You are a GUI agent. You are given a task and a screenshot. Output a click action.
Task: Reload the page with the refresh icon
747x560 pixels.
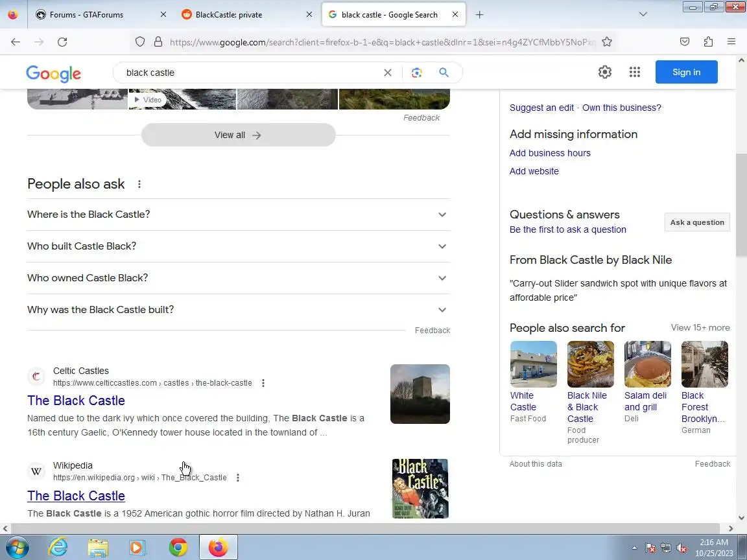click(x=62, y=42)
